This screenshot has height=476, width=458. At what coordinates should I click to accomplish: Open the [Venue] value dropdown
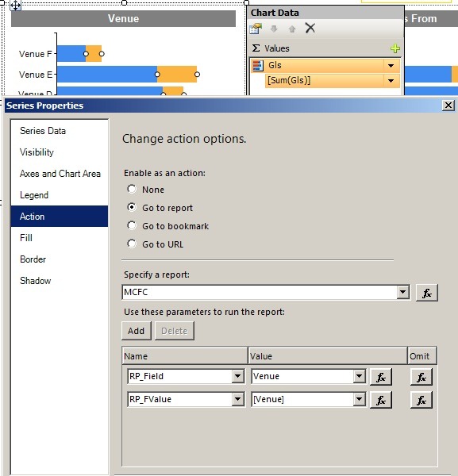point(359,399)
